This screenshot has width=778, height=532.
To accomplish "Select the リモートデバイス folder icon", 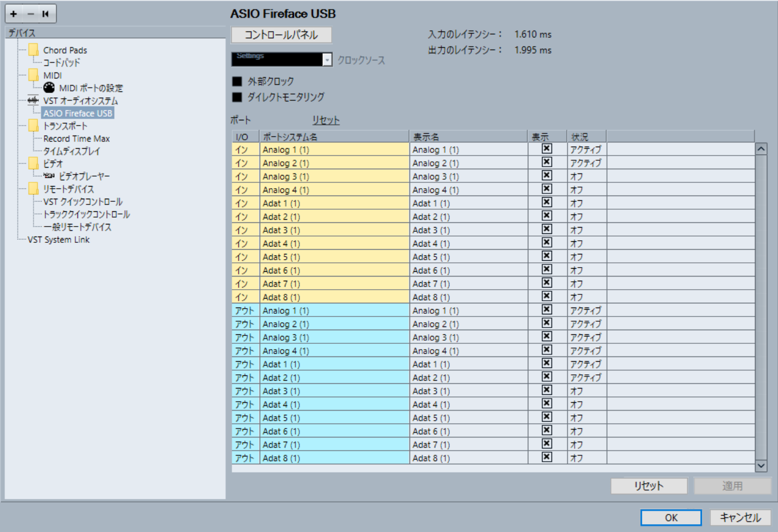I will (34, 189).
